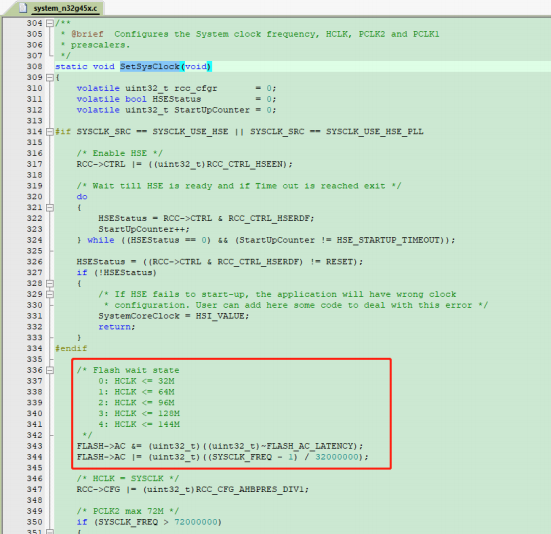
Task: Click the 32000000 constant on line 344
Action: pyautogui.click(x=337, y=457)
